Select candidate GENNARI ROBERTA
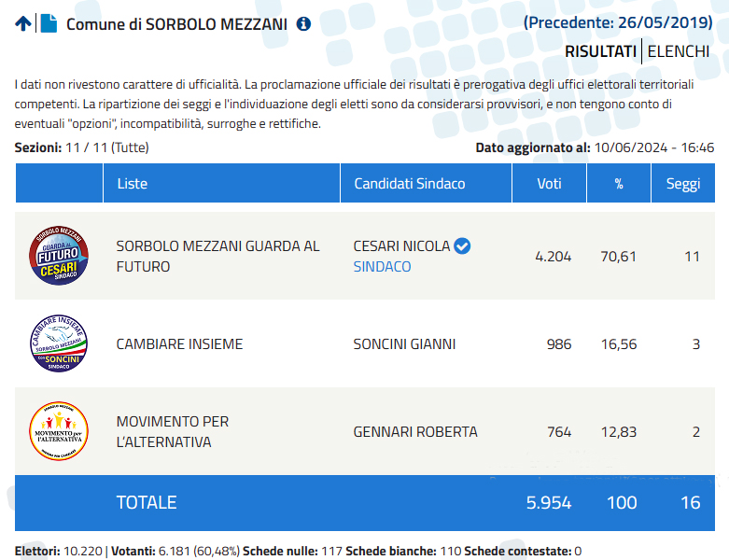Image resolution: width=729 pixels, height=560 pixels. pos(415,432)
